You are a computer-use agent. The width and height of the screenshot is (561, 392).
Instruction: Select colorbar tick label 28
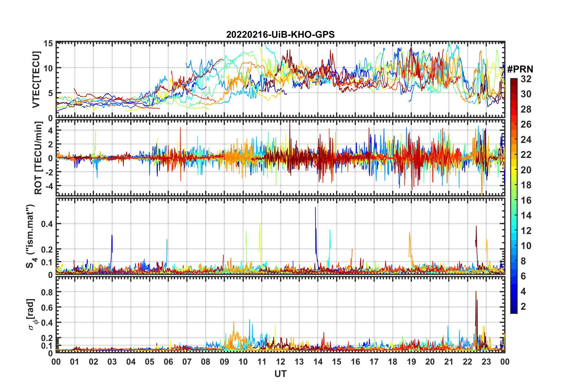[526, 109]
